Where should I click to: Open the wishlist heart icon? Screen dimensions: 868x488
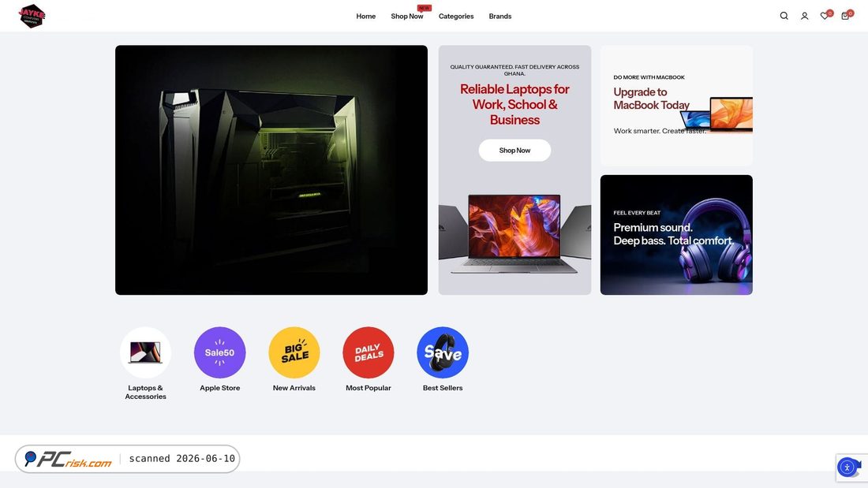click(x=825, y=16)
